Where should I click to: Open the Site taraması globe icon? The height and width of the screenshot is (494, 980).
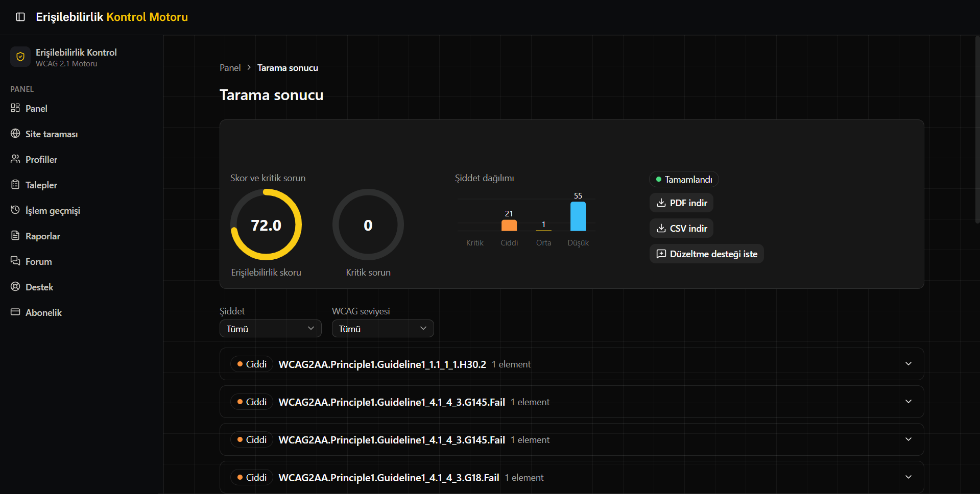pos(15,134)
